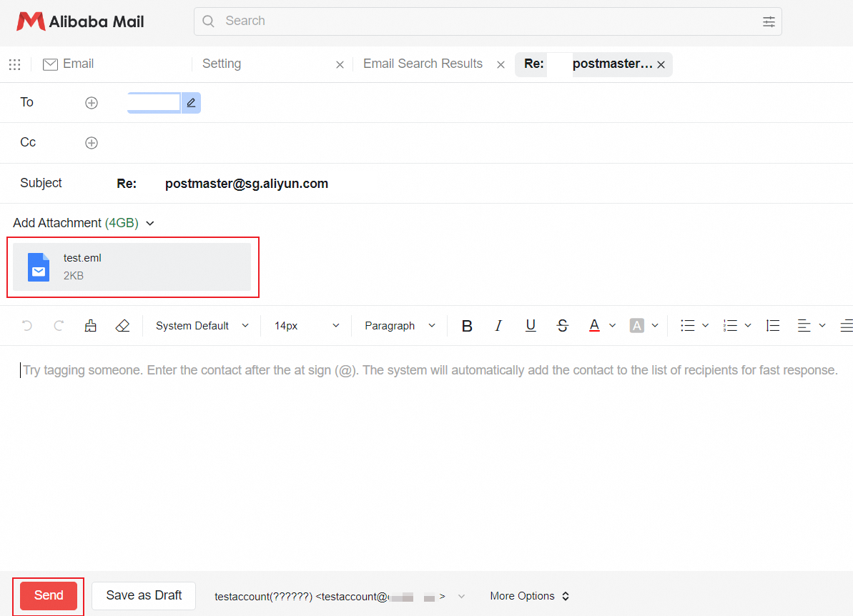This screenshot has width=853, height=616.
Task: Switch to the Setting tab
Action: [222, 64]
